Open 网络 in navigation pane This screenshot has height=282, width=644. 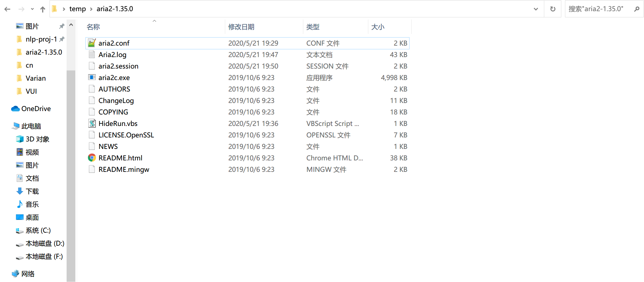(28, 274)
